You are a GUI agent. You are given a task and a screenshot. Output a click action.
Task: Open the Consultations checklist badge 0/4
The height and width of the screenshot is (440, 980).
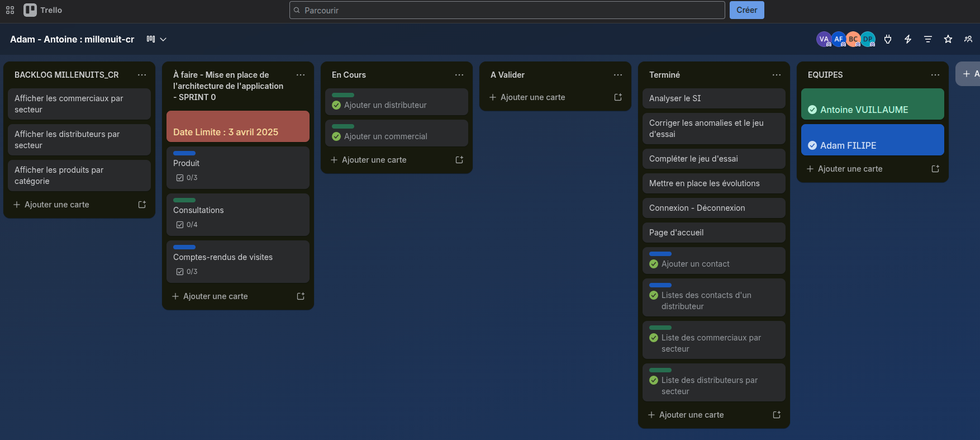[187, 225]
